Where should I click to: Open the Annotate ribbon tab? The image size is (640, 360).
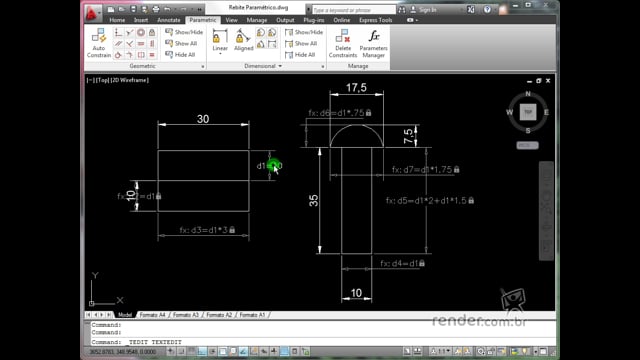[169, 20]
